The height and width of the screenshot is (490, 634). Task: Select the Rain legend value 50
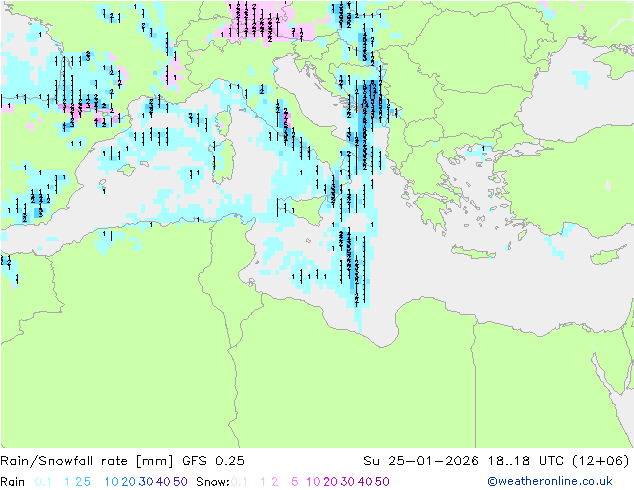click(x=180, y=482)
